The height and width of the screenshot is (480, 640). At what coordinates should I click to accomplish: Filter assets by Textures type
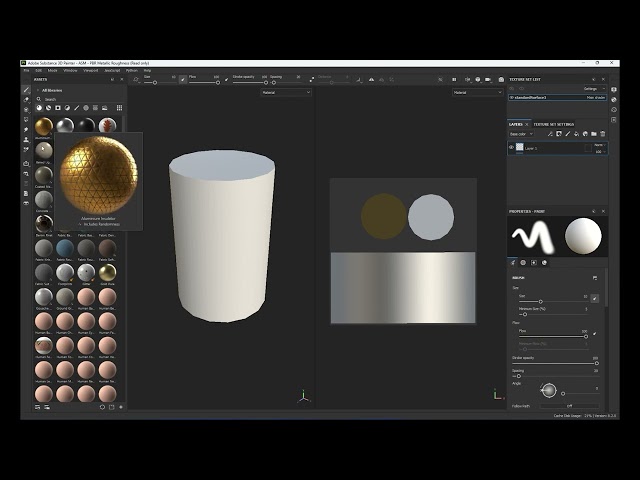point(96,108)
